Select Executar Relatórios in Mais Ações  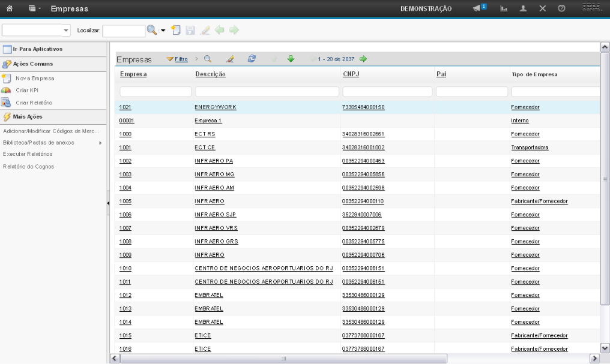(28, 154)
